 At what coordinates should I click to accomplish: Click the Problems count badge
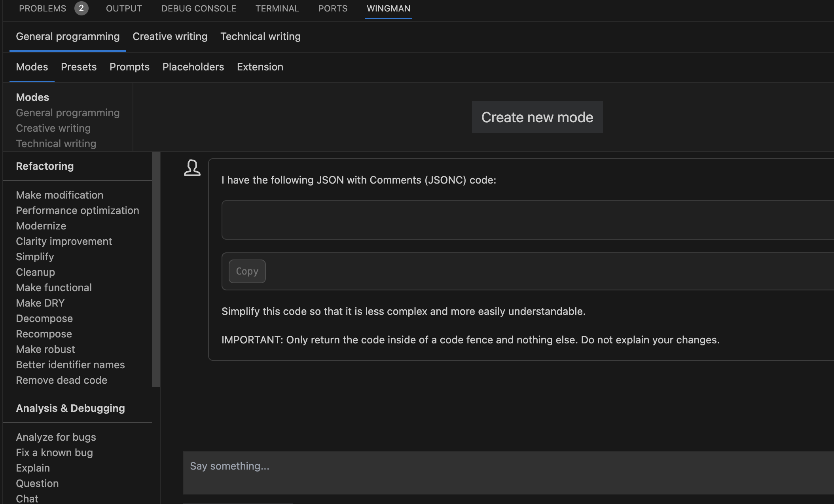pos(81,8)
